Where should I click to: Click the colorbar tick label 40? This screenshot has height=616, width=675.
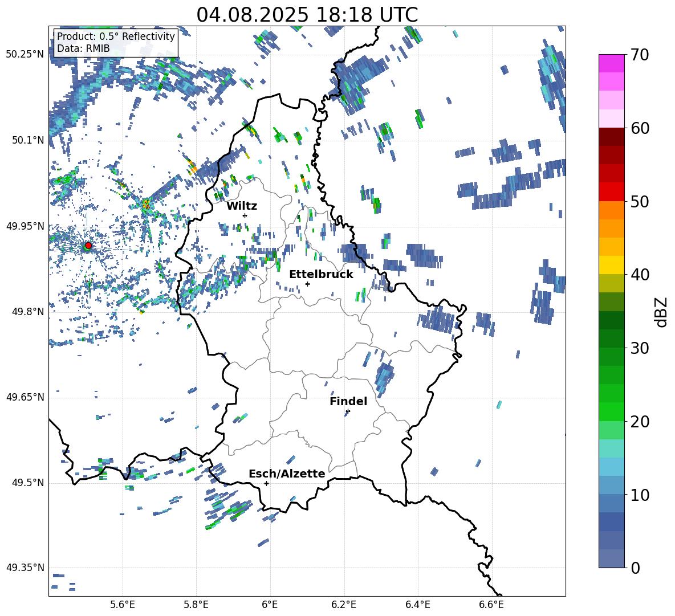point(640,275)
